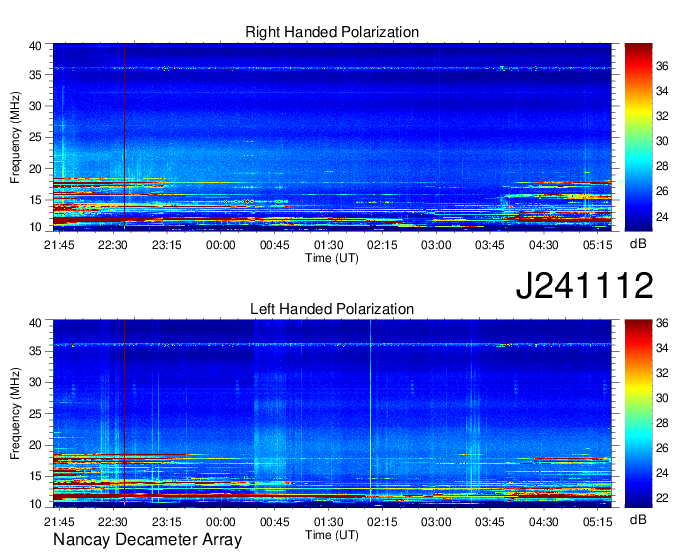Click "Time (UT)" below the Right Handed plot
The width and height of the screenshot is (680, 552).
[x=332, y=258]
